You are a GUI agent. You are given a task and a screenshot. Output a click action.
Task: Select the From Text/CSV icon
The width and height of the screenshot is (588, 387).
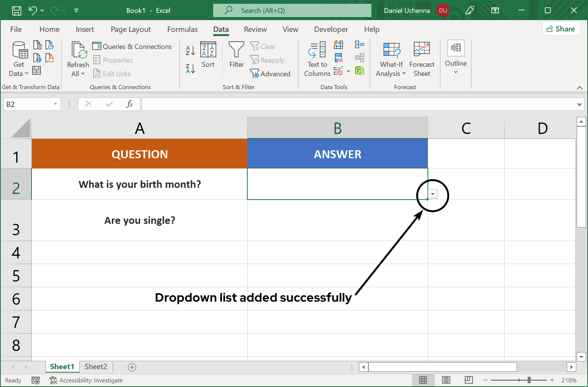(37, 44)
